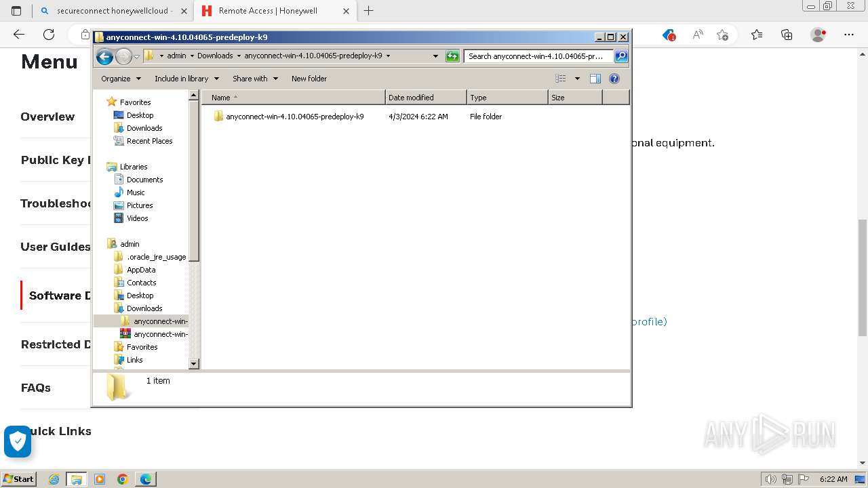The width and height of the screenshot is (868, 488).
Task: Open volume control in system tray
Action: [x=770, y=479]
